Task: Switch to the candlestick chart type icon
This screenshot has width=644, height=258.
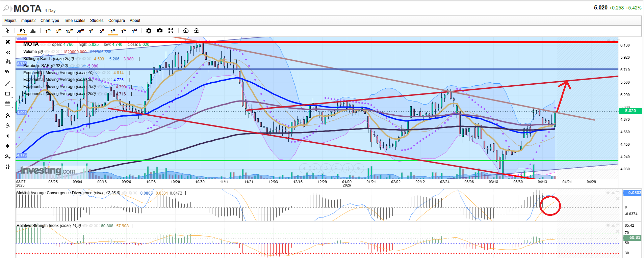Action: pos(22,31)
